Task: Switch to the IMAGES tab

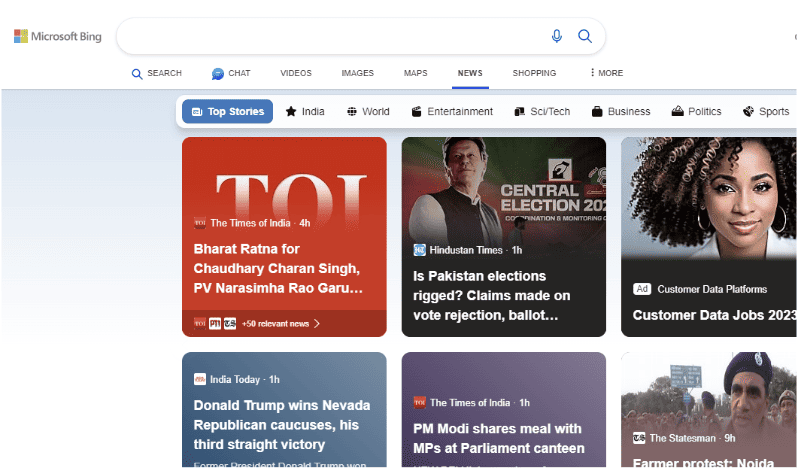Action: tap(357, 73)
